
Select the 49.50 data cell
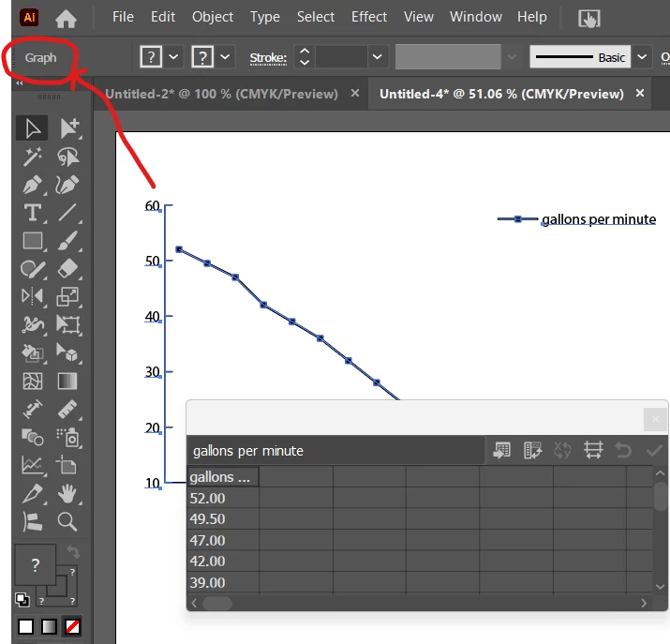point(223,518)
